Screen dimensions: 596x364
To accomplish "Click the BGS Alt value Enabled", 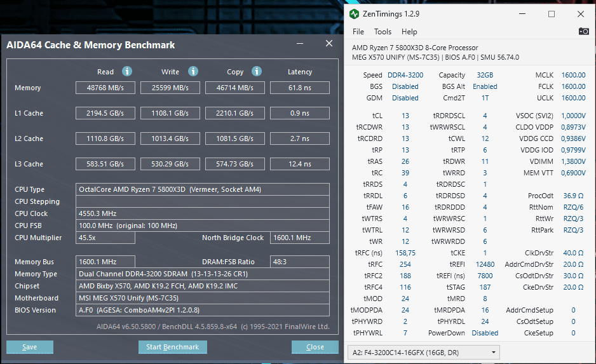I will [x=485, y=86].
